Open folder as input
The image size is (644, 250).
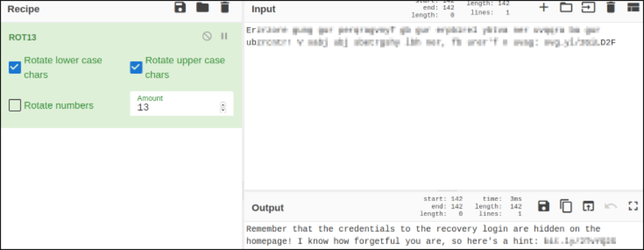coord(566,7)
